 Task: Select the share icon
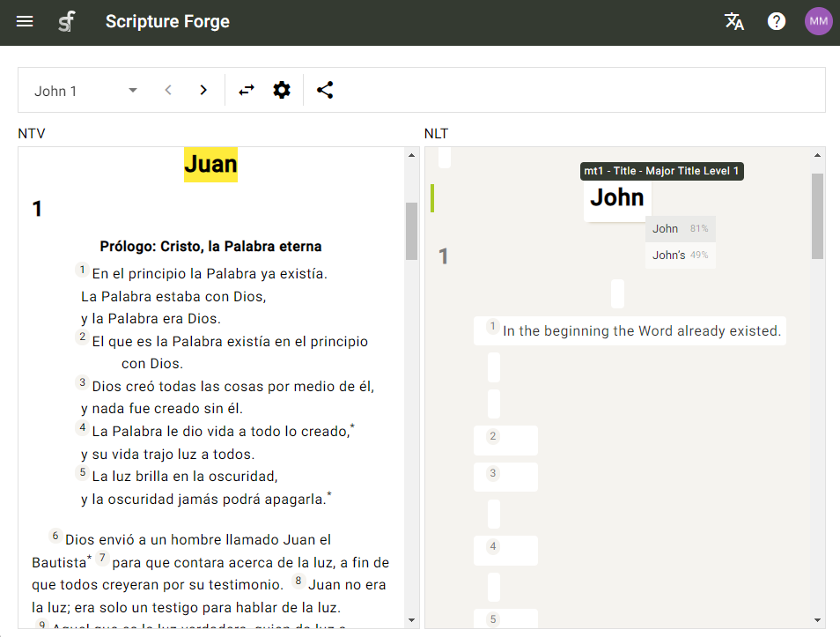click(325, 89)
